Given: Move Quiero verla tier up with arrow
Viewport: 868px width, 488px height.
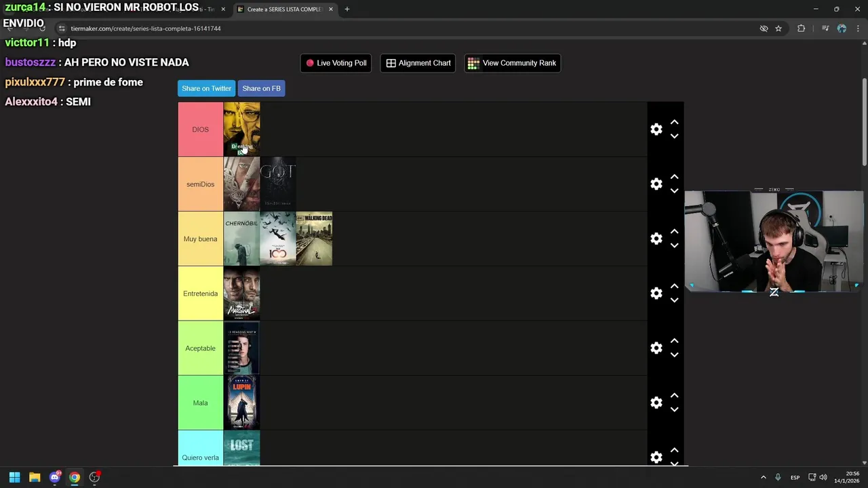Looking at the screenshot, I should pos(674,451).
